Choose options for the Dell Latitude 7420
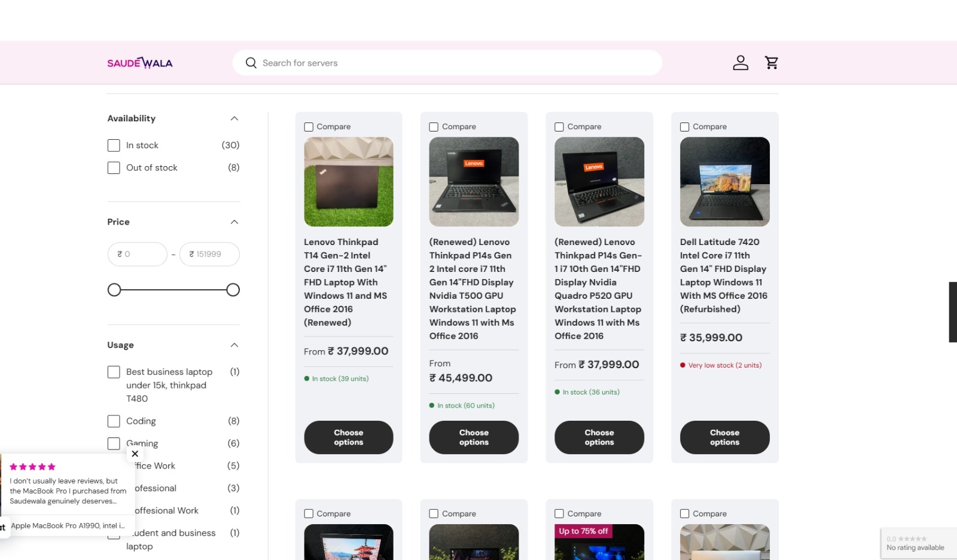Image resolution: width=957 pixels, height=560 pixels. [724, 437]
